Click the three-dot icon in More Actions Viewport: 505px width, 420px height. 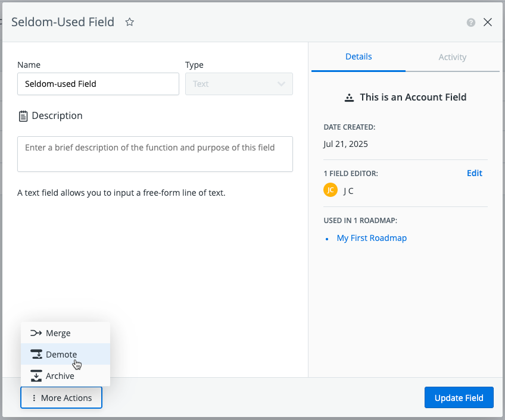click(x=34, y=398)
